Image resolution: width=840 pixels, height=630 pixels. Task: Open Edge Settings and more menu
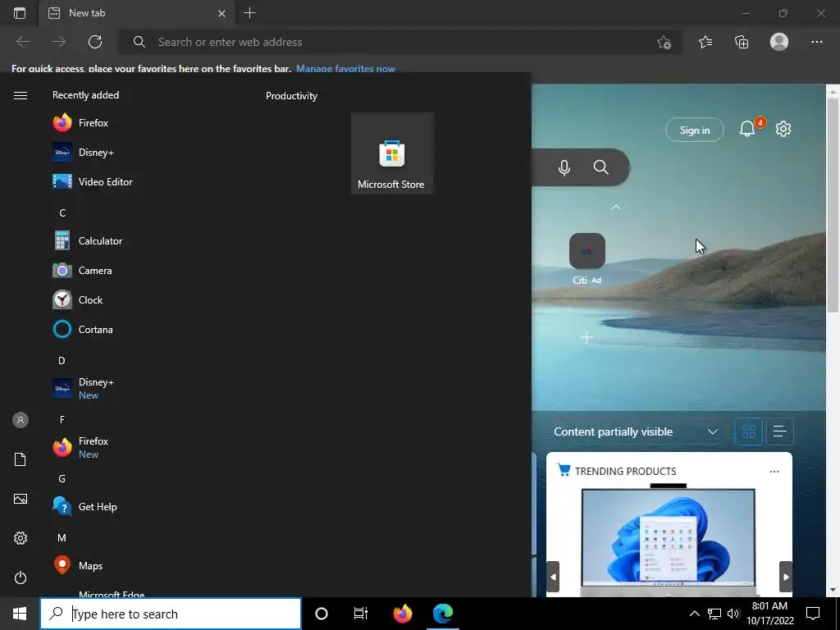point(816,42)
